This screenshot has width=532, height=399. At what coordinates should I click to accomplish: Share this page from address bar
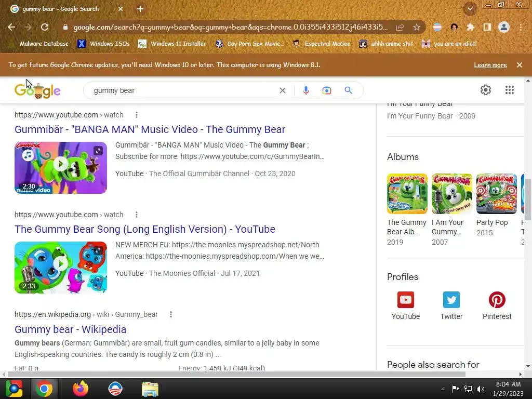pyautogui.click(x=400, y=27)
